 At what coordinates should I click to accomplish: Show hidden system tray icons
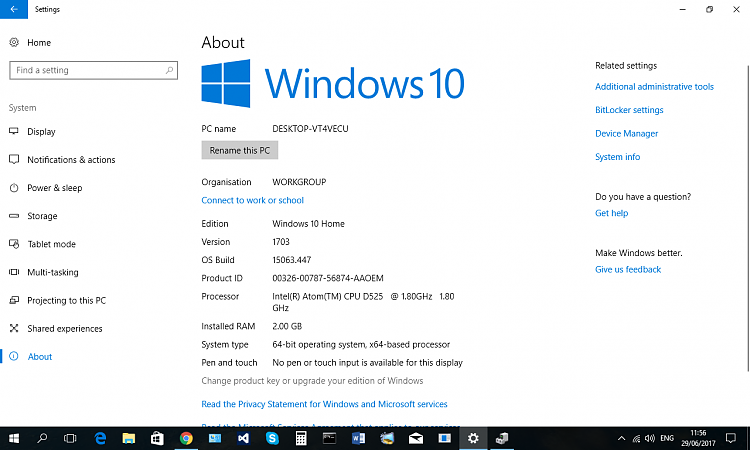click(x=621, y=438)
